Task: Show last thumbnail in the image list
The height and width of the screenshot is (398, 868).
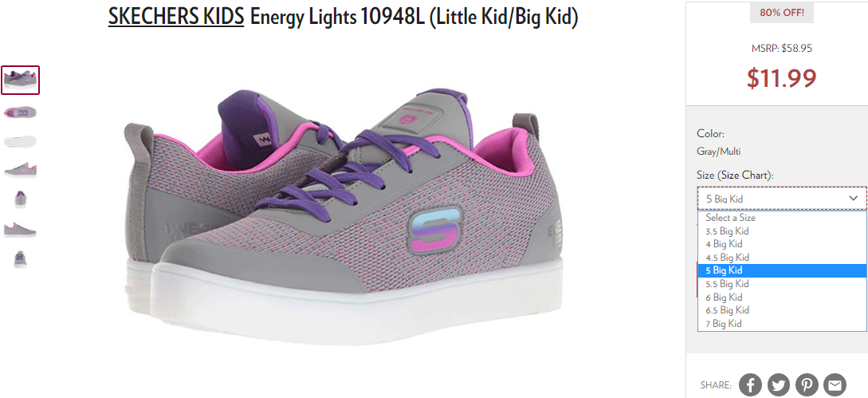Action: (x=21, y=259)
